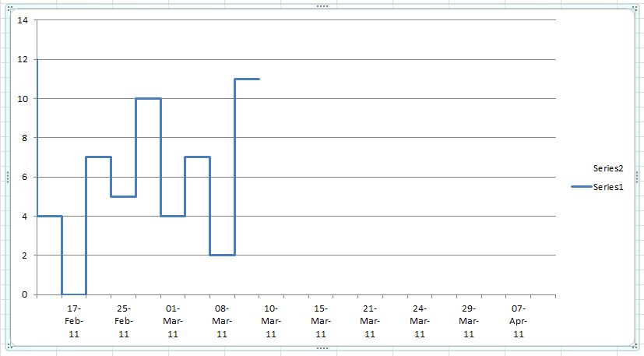Click the 01-Mar-11 date axis label

173,321
